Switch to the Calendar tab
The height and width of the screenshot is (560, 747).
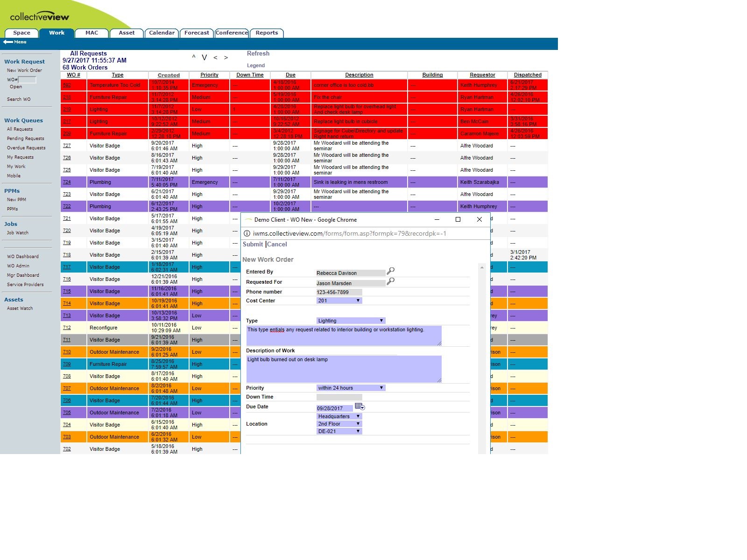[x=162, y=33]
